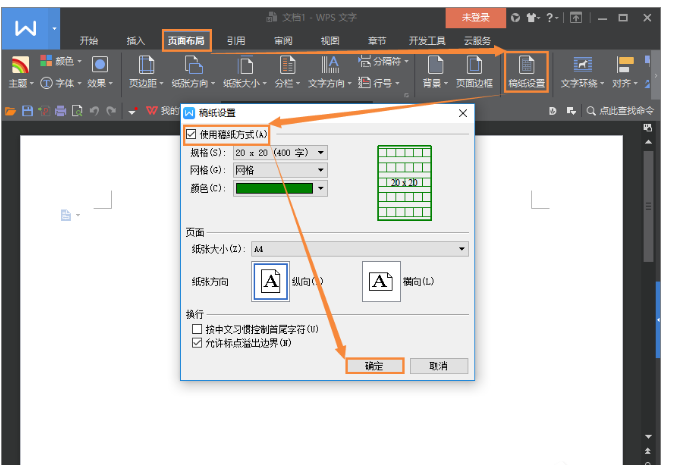
Task: Open the 审阅 tab
Action: pos(283,41)
